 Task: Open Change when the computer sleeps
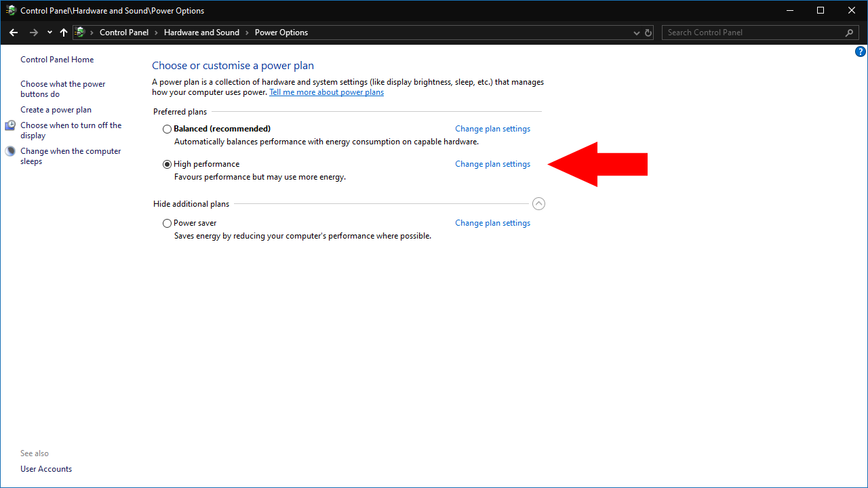(71, 156)
